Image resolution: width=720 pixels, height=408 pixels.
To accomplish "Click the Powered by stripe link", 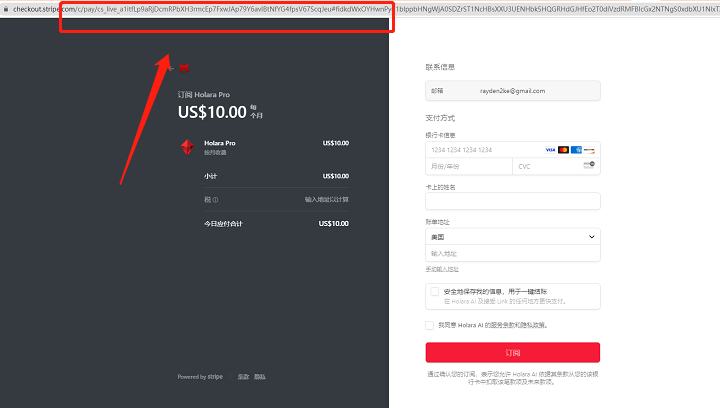I will click(200, 377).
